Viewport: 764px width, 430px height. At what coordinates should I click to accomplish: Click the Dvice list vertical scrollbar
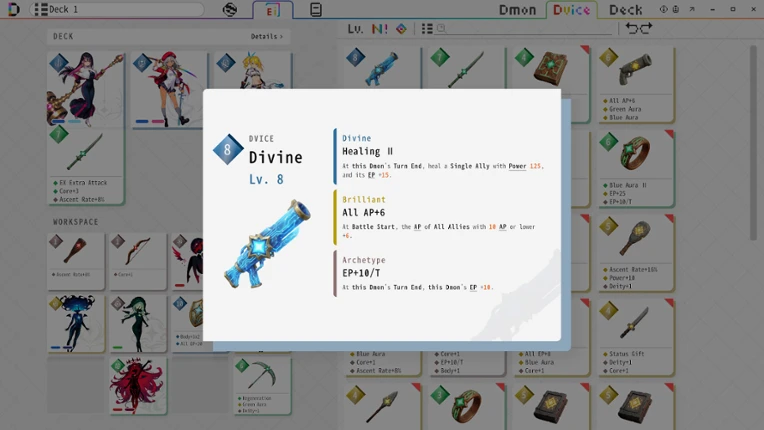pos(753,143)
